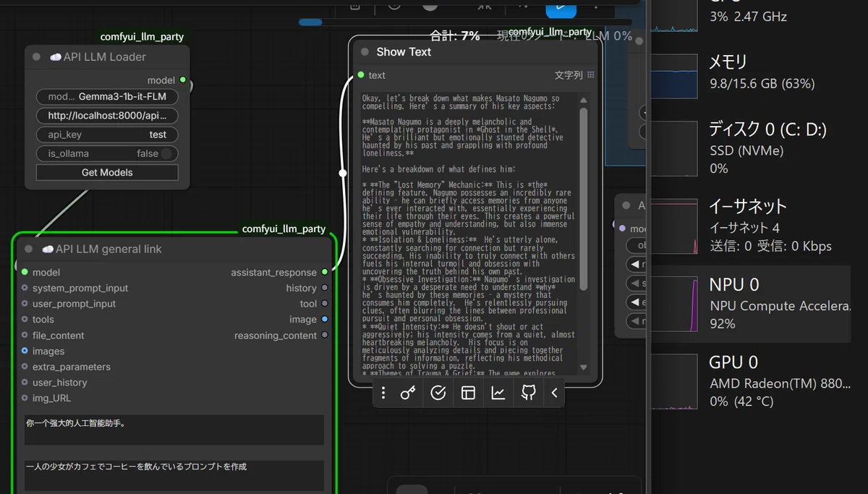Click the check-circle icon in node toolbar
The height and width of the screenshot is (494, 868).
pyautogui.click(x=438, y=393)
